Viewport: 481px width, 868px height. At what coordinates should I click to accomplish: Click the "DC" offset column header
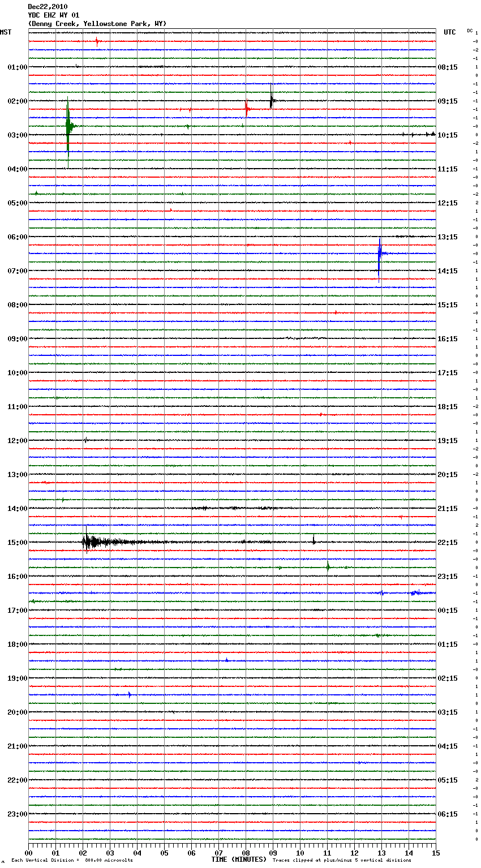click(470, 31)
